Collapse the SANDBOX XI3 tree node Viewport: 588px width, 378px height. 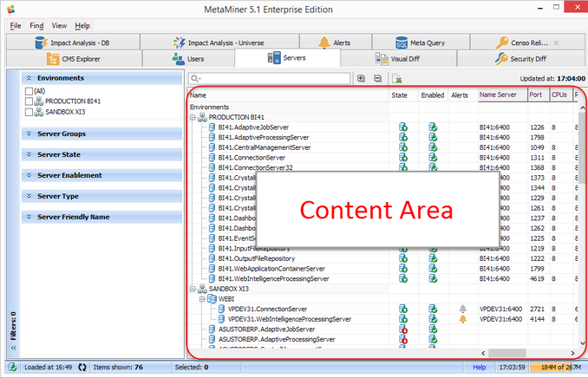point(193,289)
